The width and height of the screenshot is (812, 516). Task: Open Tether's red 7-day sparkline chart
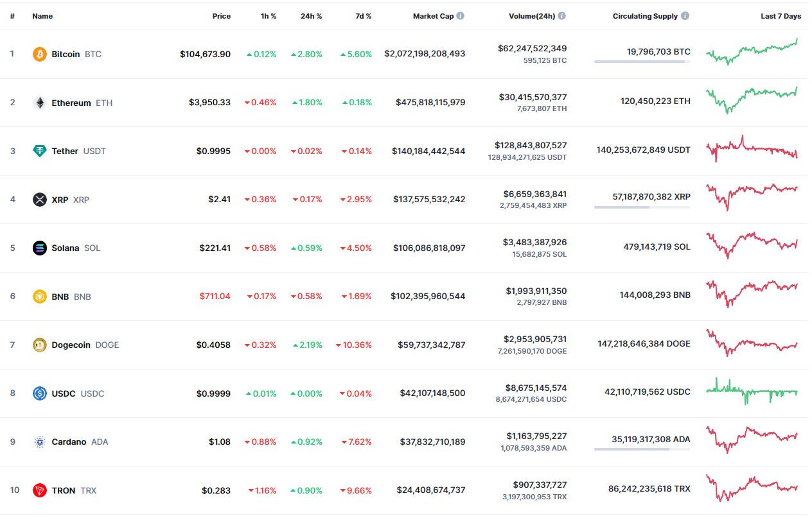click(x=752, y=149)
